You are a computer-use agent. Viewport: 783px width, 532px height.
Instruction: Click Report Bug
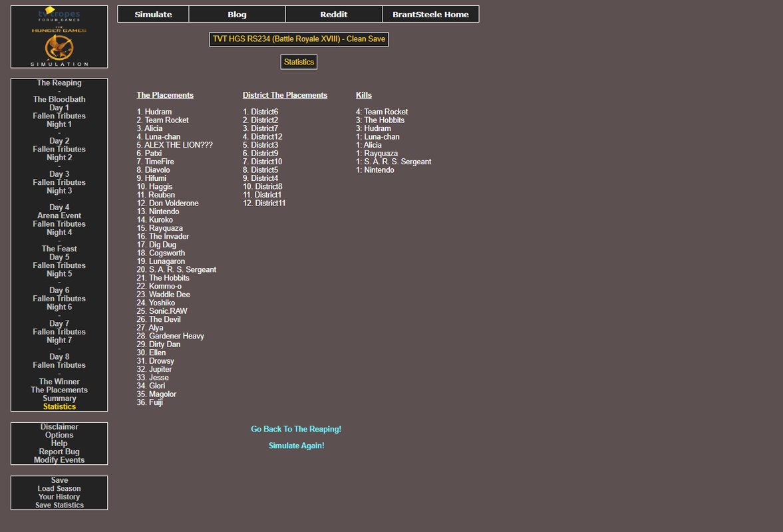point(59,452)
